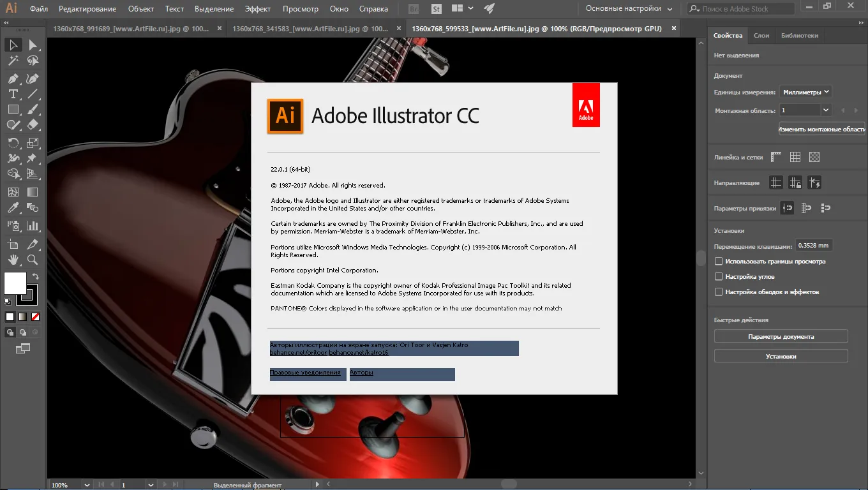Click the Параметры документа button
868x490 pixels.
[x=781, y=336]
